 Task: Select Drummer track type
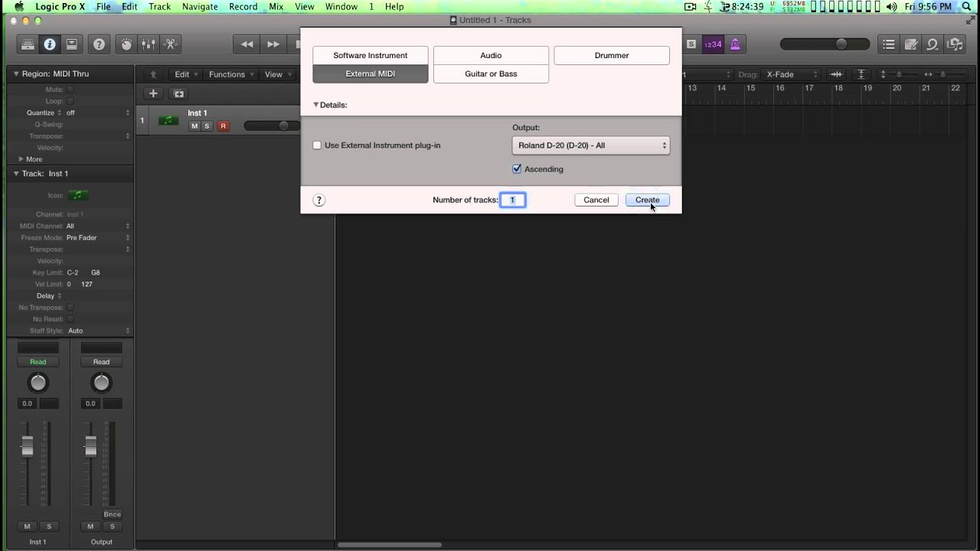pos(612,55)
